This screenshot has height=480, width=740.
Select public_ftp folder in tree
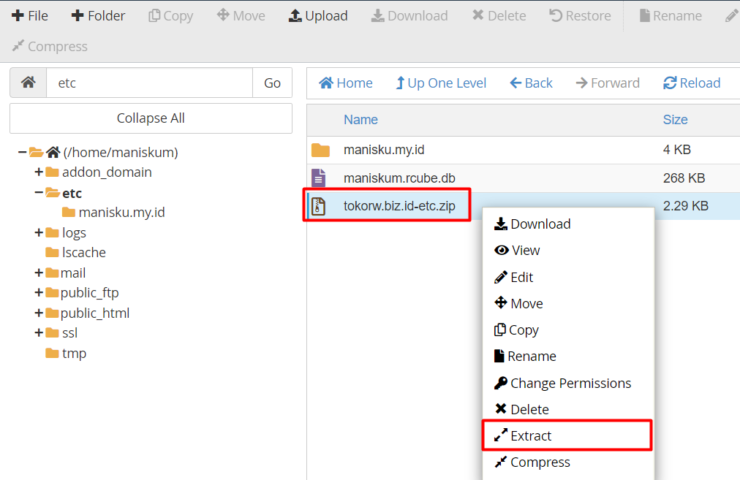click(x=90, y=293)
